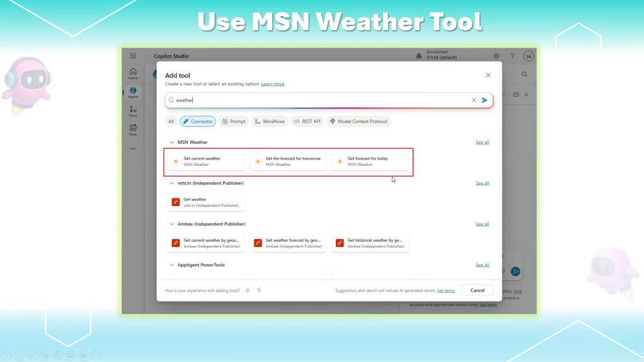Viewport: 644px width, 362px height.
Task: Click the Cancel button
Action: 477,290
